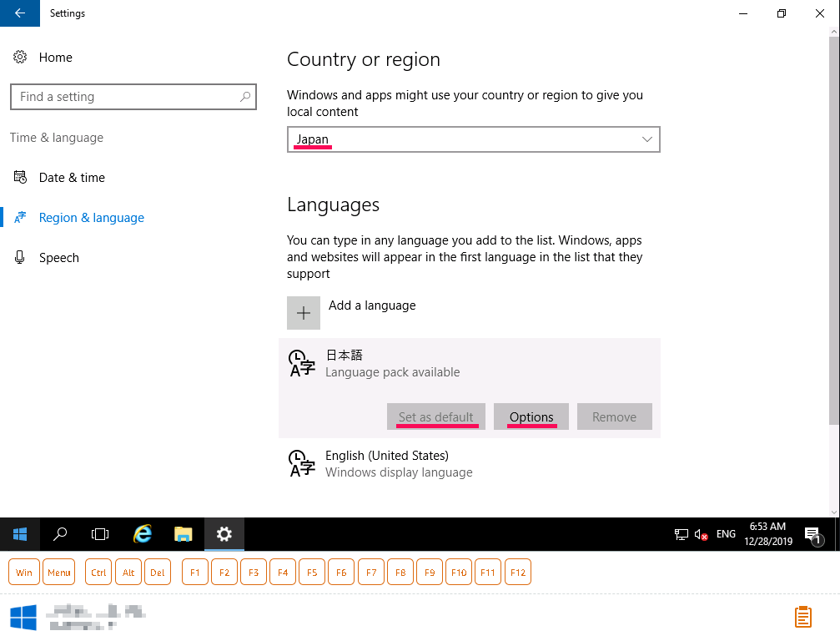Image resolution: width=840 pixels, height=641 pixels.
Task: Click the F11 virtual key button
Action: point(488,573)
